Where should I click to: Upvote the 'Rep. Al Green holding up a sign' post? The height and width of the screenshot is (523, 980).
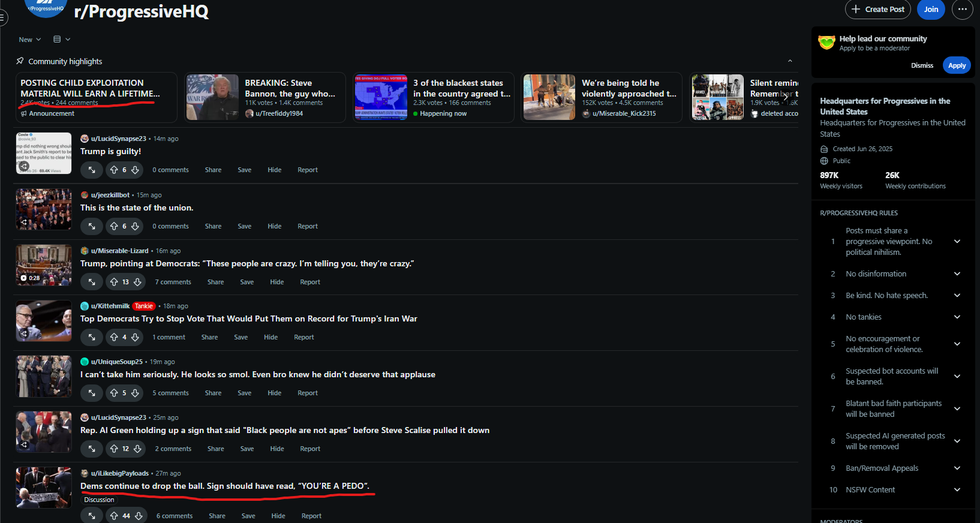[x=114, y=449]
